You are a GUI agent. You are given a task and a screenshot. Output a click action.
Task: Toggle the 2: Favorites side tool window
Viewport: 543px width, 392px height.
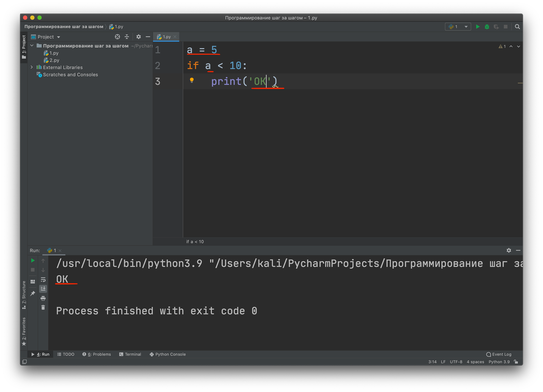(x=24, y=331)
